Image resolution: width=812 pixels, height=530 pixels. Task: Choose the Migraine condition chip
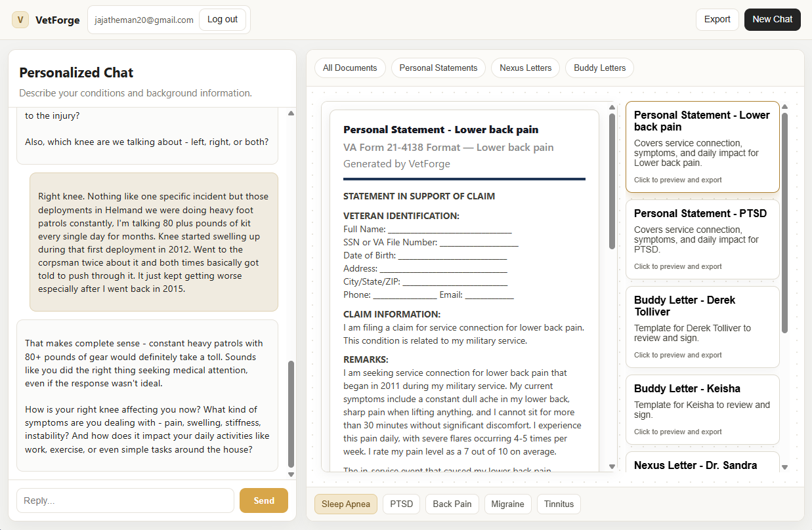(x=507, y=504)
